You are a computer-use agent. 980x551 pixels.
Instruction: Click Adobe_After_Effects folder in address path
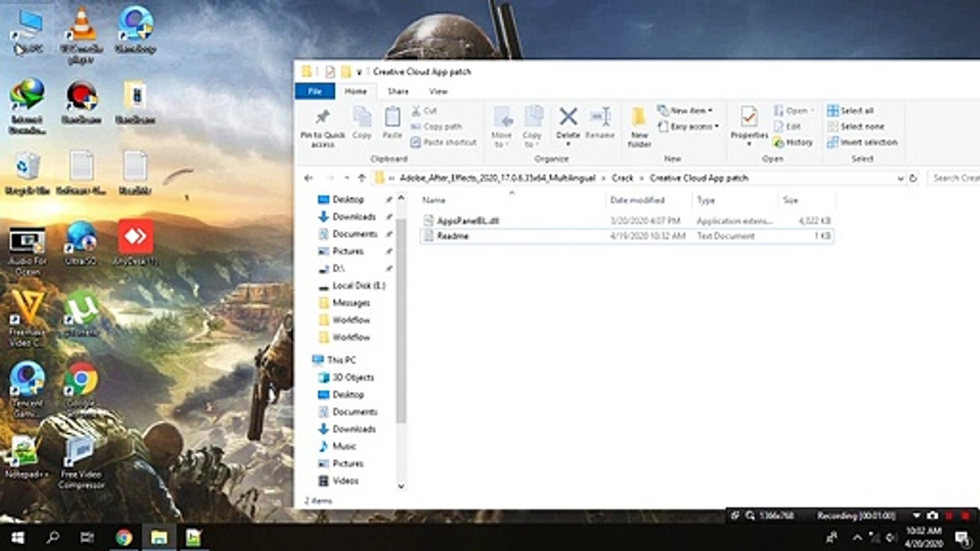(498, 178)
